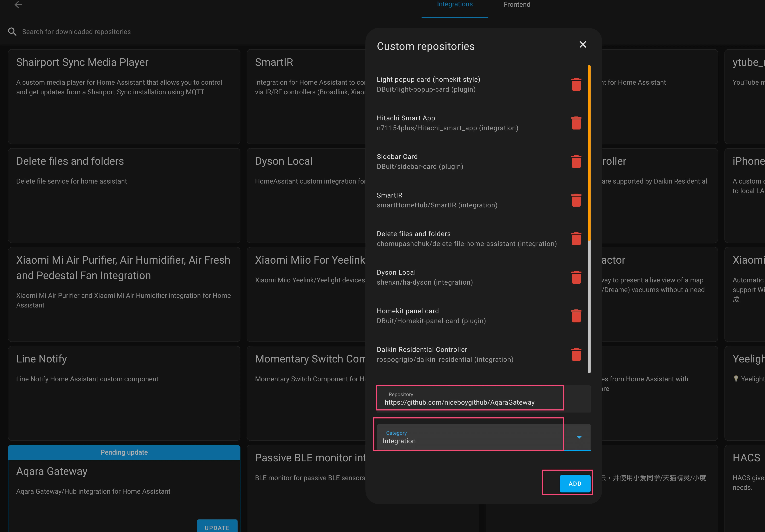765x532 pixels.
Task: Open the SmartIR card in the background
Action: [x=306, y=97]
